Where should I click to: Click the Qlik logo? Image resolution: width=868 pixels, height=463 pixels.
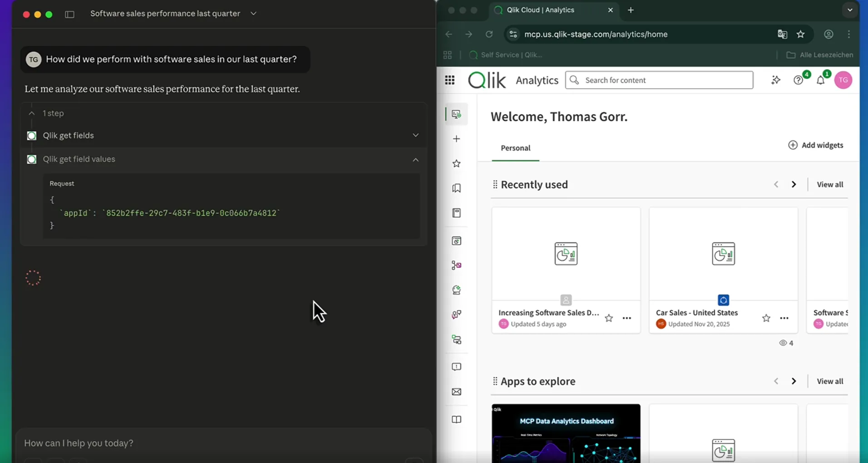pos(487,80)
